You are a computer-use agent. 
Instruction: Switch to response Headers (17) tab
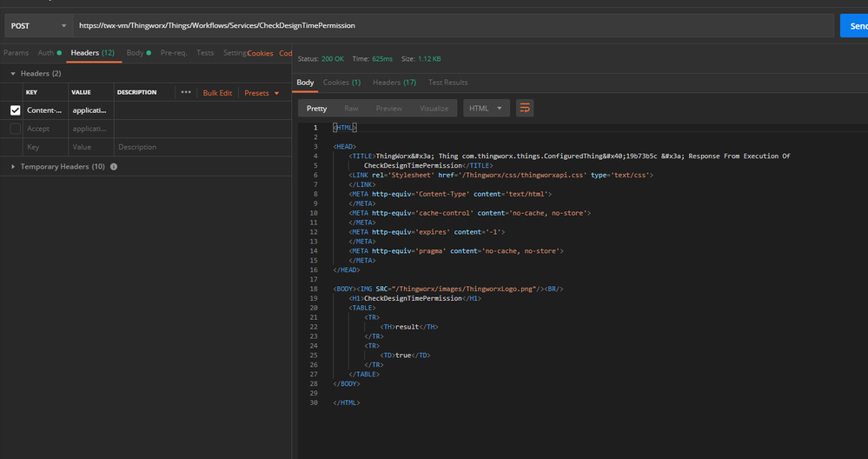pos(394,83)
